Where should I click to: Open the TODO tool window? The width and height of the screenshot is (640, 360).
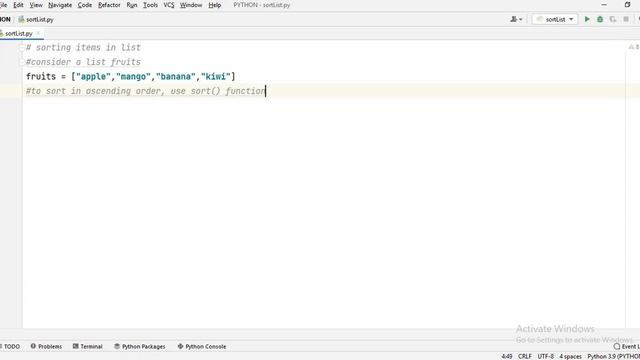(11, 346)
